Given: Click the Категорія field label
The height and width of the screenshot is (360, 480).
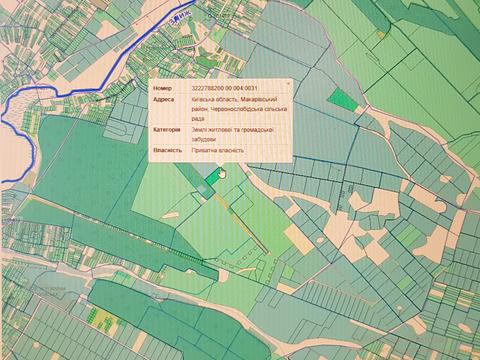Looking at the screenshot, I should (167, 130).
